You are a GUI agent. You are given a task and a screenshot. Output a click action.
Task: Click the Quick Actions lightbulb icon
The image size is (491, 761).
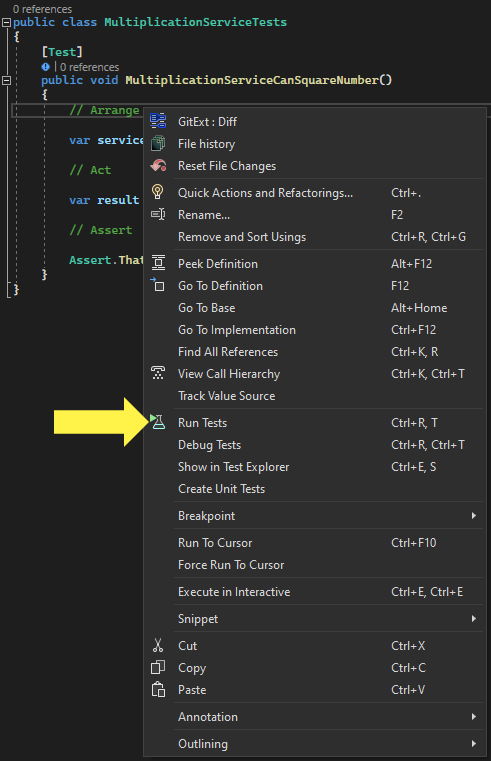158,192
